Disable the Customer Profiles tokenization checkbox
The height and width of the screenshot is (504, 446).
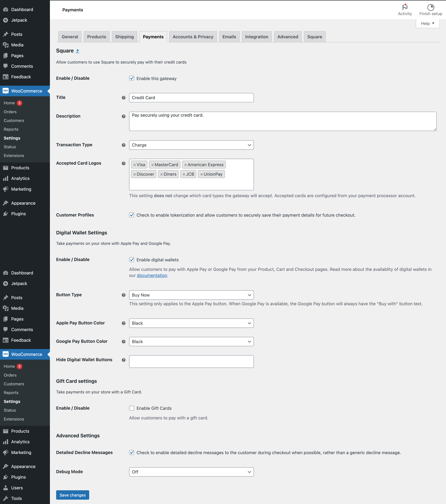(x=132, y=215)
